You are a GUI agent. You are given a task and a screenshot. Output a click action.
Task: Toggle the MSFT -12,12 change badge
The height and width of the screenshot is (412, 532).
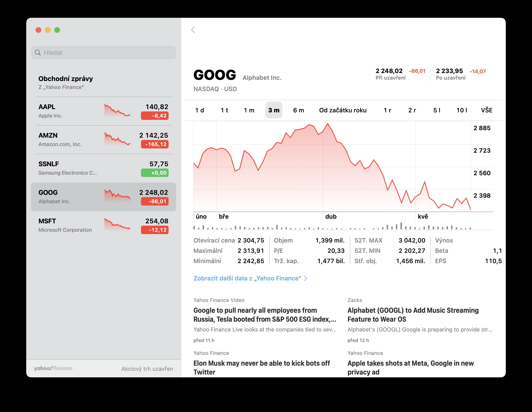tap(155, 230)
